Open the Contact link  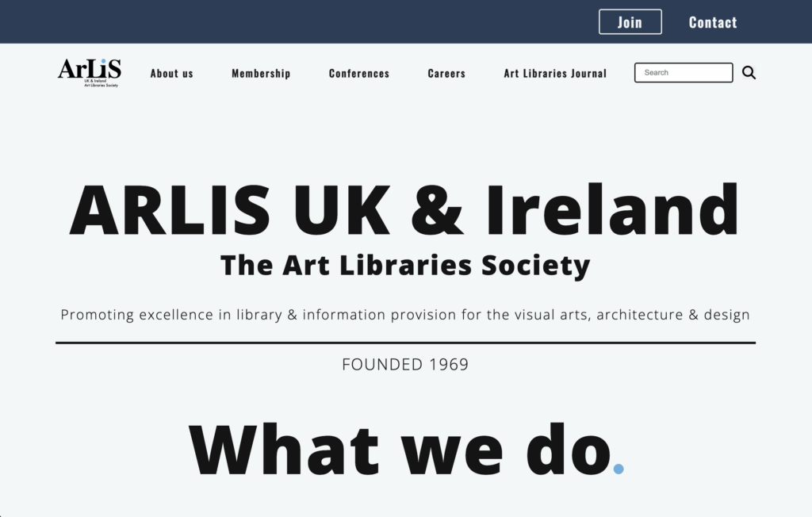click(x=712, y=22)
